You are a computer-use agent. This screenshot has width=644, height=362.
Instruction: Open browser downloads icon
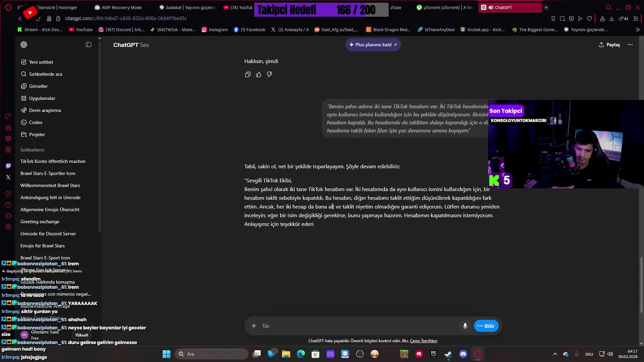tap(612, 19)
